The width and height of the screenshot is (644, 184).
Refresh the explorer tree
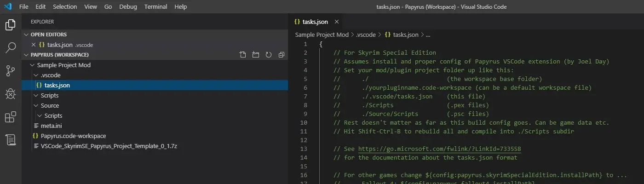[269, 55]
